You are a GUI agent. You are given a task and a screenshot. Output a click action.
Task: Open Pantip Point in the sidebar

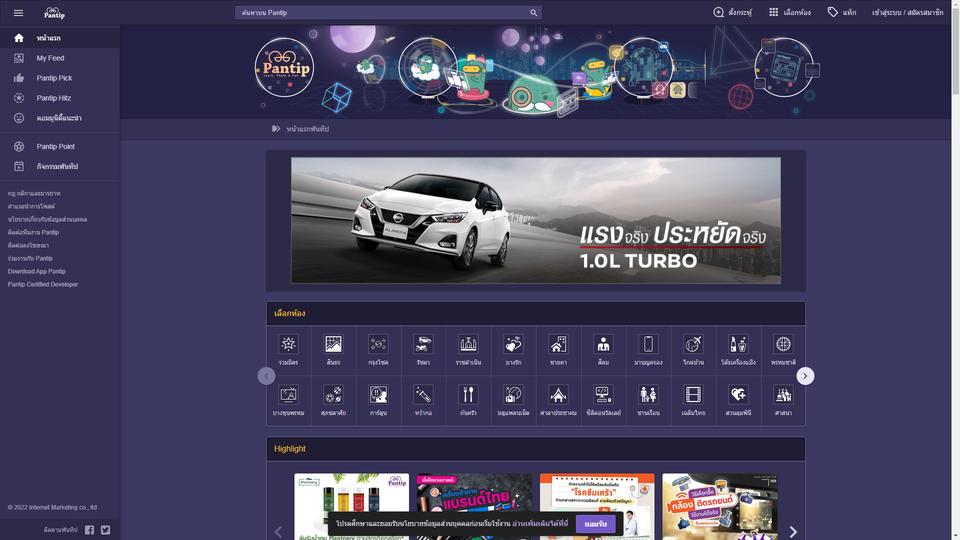60,146
